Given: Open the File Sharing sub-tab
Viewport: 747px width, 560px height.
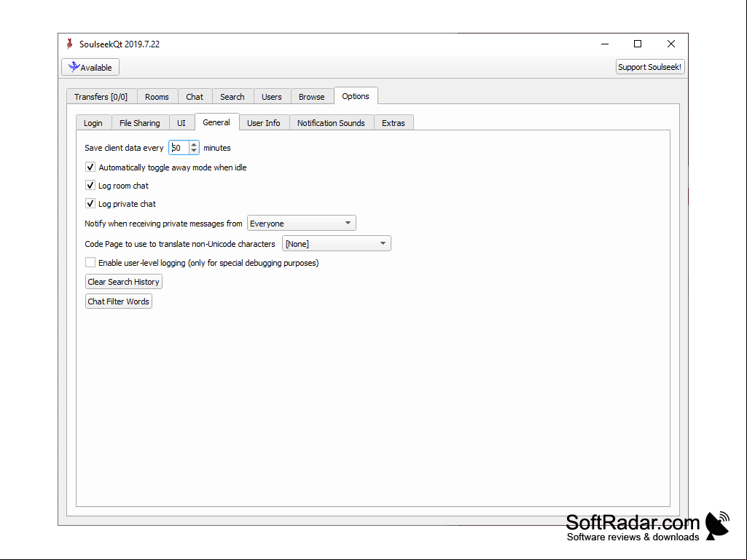Looking at the screenshot, I should 140,123.
